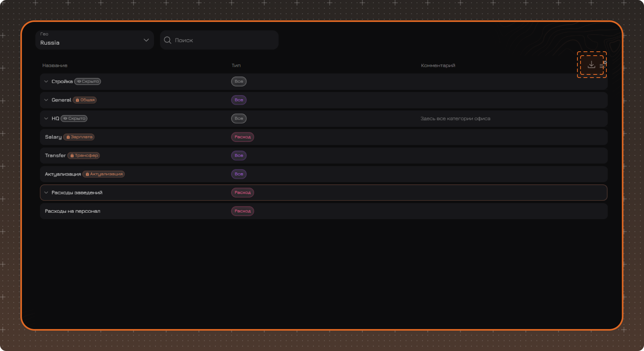644x351 pixels.
Task: Click the Скрыто eye badge on Стройка
Action: coord(88,81)
